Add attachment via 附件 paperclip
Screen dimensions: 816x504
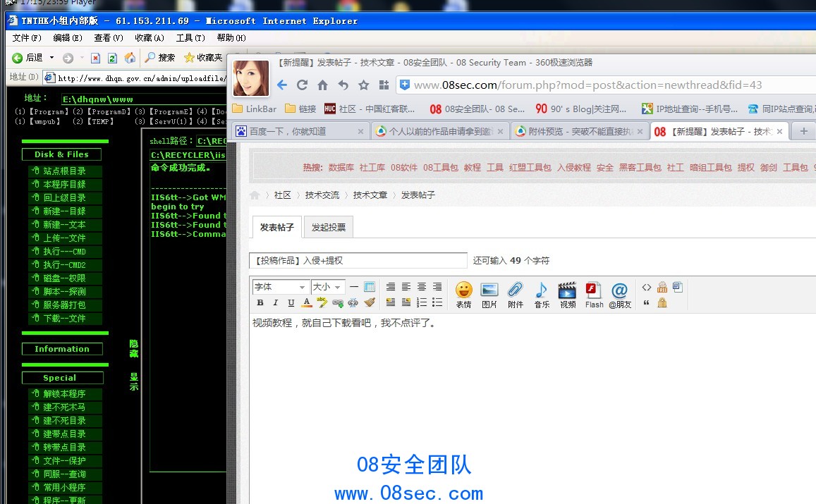(516, 295)
